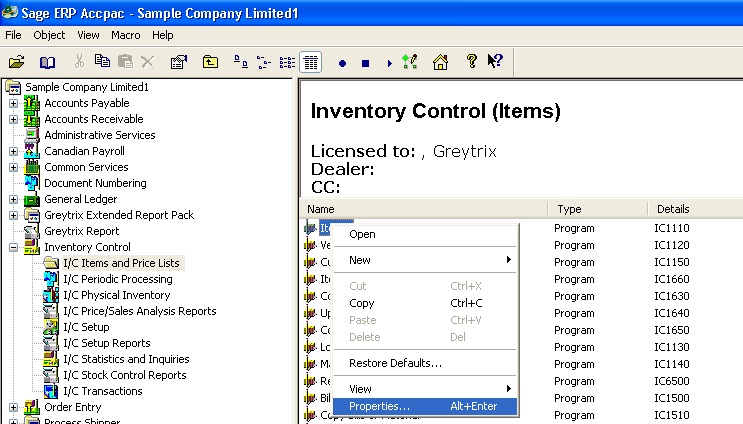Choose Restore Defaults... in context menu
743x424 pixels.
point(425,363)
